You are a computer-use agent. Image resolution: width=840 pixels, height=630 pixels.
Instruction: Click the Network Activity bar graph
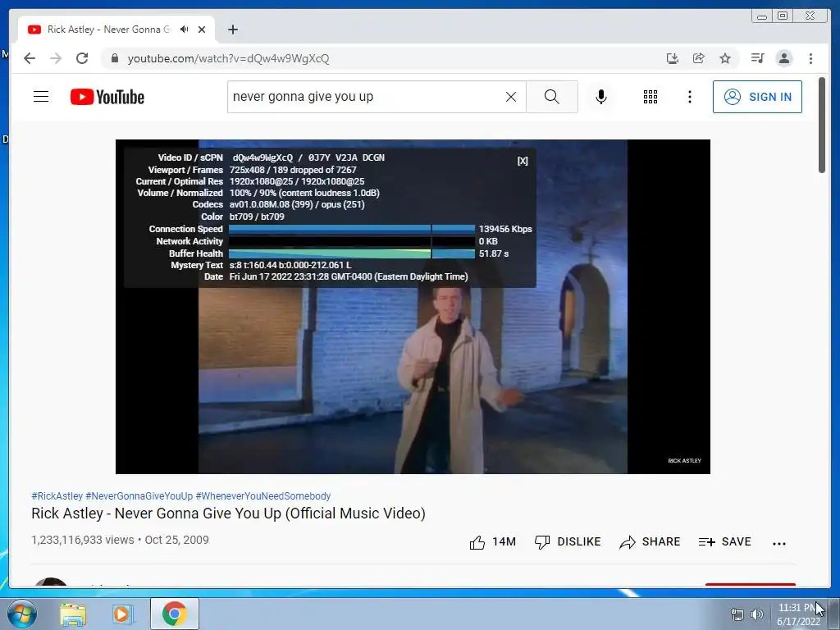pos(351,241)
